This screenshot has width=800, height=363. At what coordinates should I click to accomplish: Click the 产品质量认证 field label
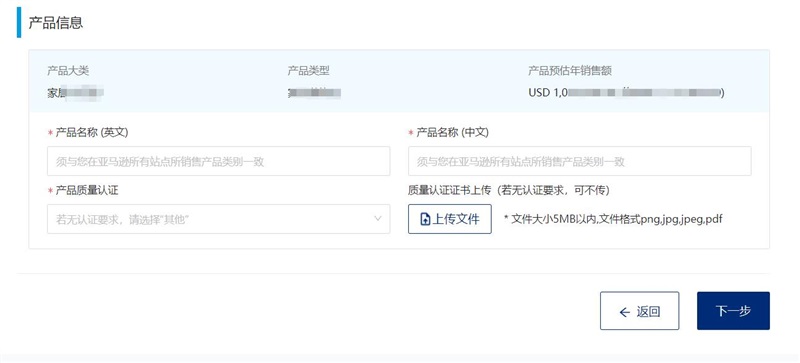[83, 191]
